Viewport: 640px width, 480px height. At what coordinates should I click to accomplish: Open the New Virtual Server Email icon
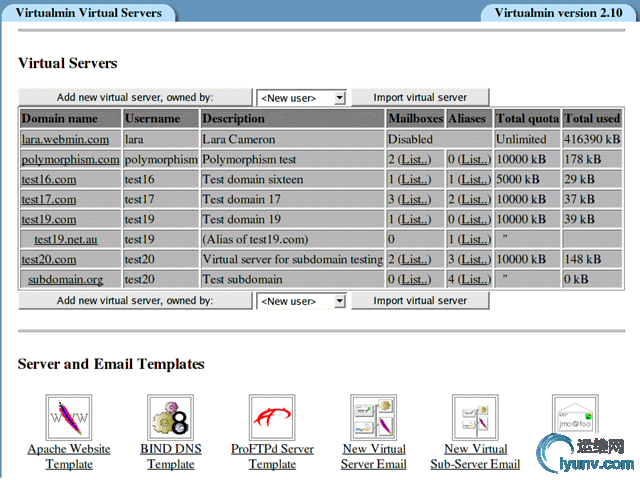[x=373, y=417]
